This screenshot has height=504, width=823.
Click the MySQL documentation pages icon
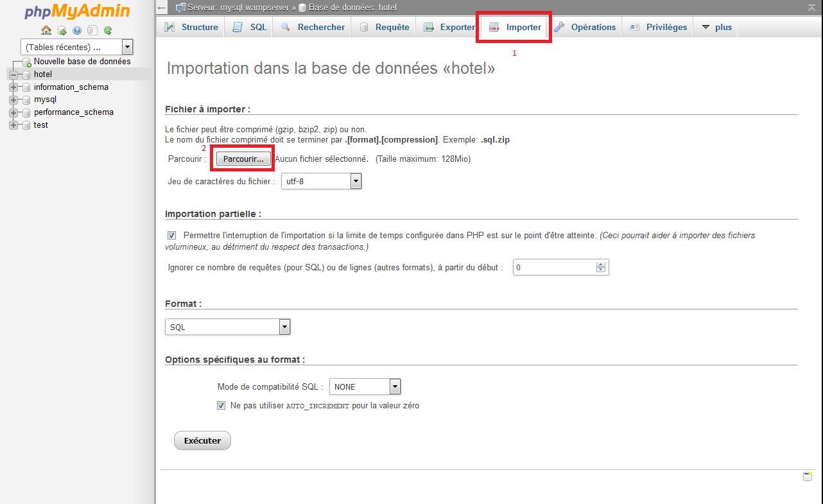point(92,30)
